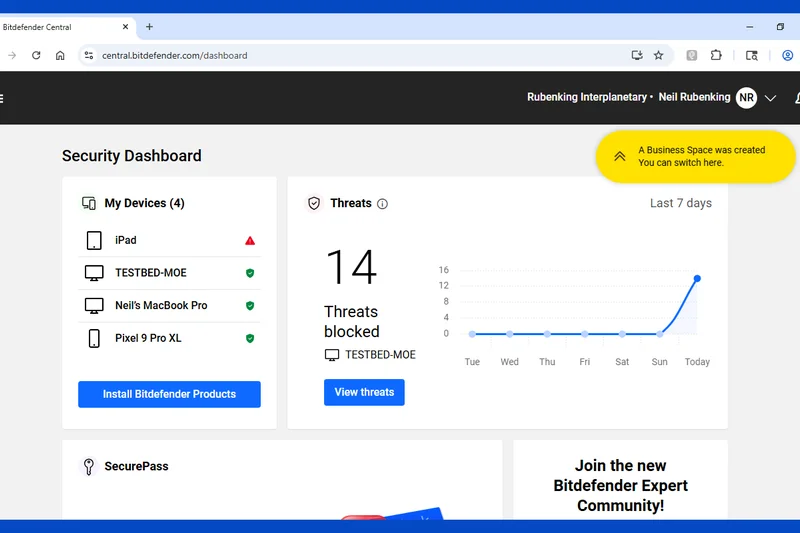Click the iPad tablet icon
800x533 pixels.
94,240
